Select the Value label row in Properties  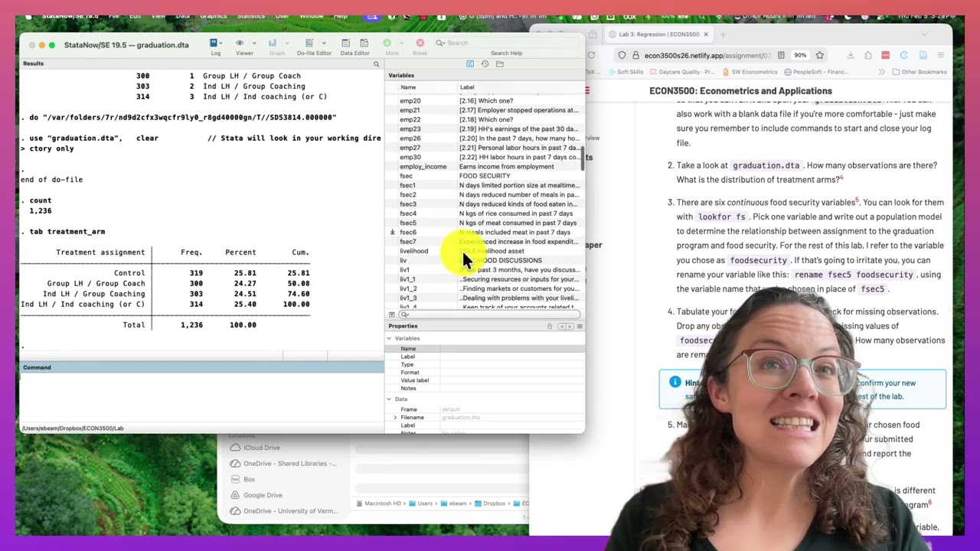(x=485, y=380)
